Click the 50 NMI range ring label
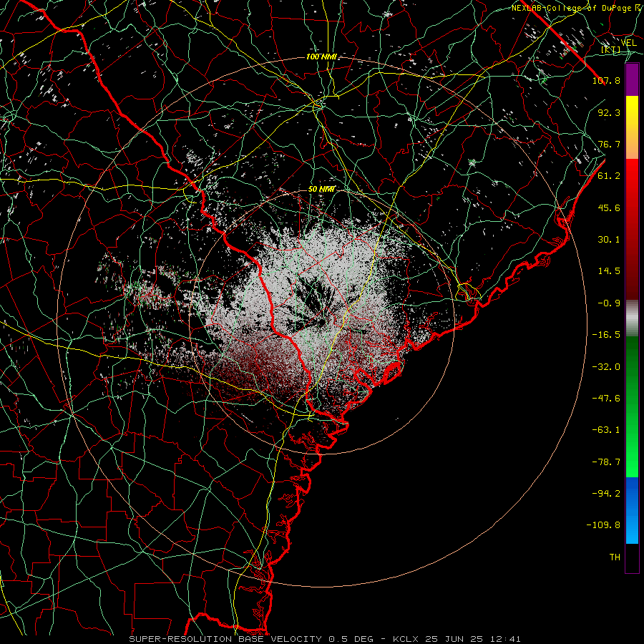Image resolution: width=644 pixels, height=644 pixels. (321, 190)
